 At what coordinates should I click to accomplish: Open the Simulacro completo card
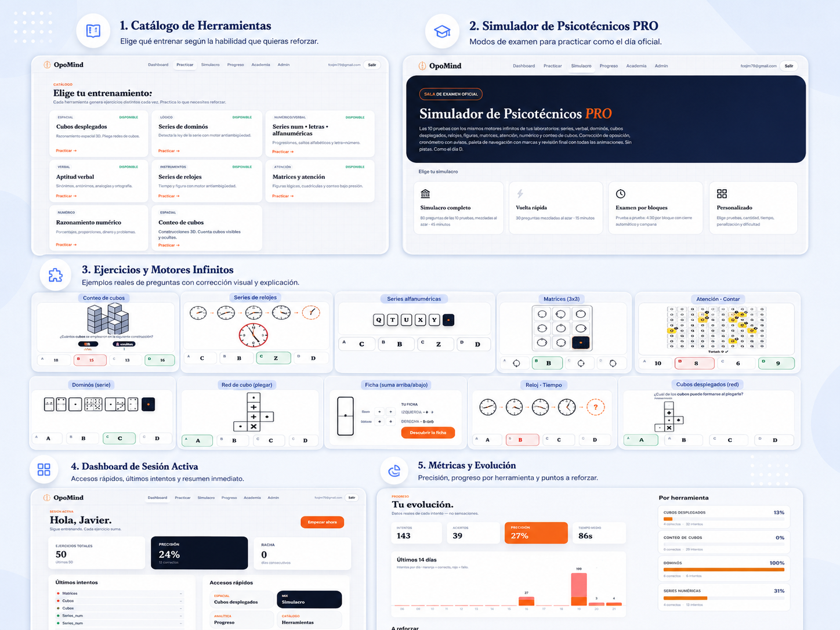coord(459,208)
